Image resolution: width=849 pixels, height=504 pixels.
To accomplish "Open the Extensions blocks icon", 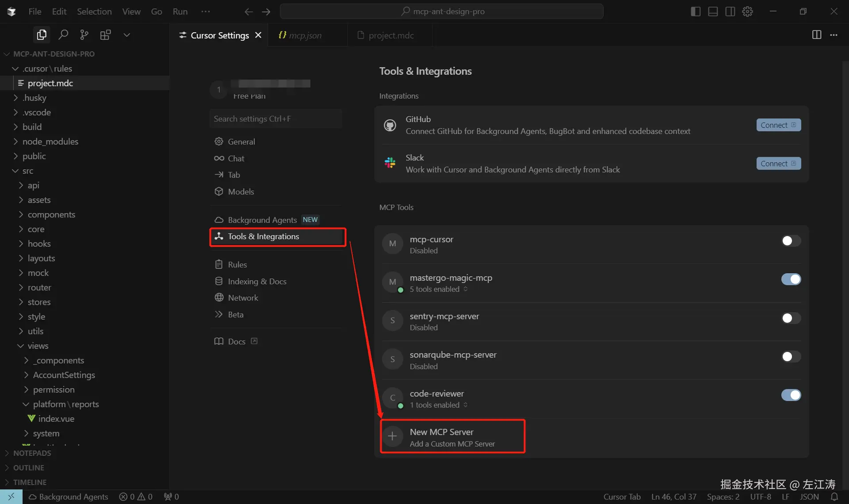I will [x=105, y=35].
